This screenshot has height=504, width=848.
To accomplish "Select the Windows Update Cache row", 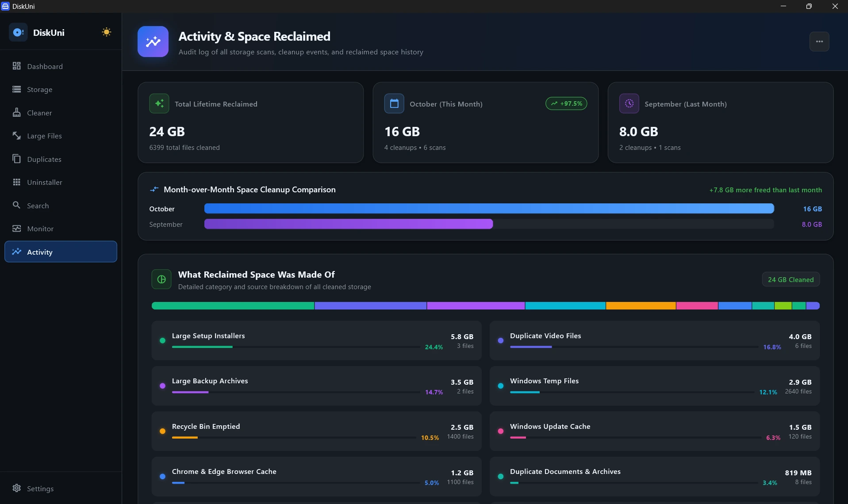I will click(655, 431).
